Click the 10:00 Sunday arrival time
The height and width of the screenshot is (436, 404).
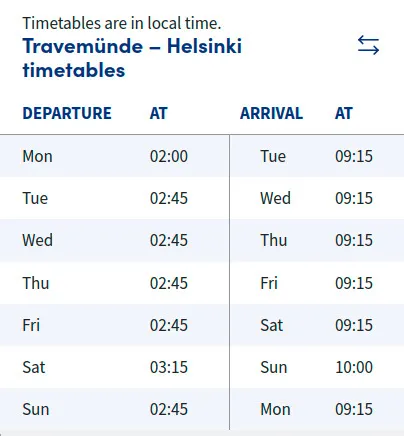click(x=354, y=367)
